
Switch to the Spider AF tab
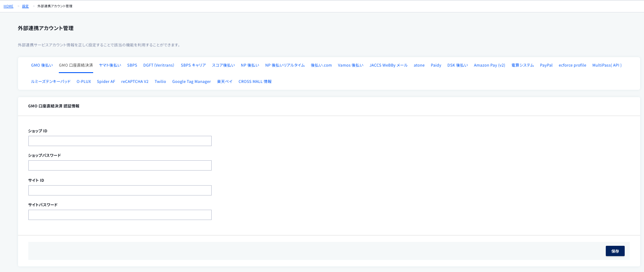click(106, 81)
